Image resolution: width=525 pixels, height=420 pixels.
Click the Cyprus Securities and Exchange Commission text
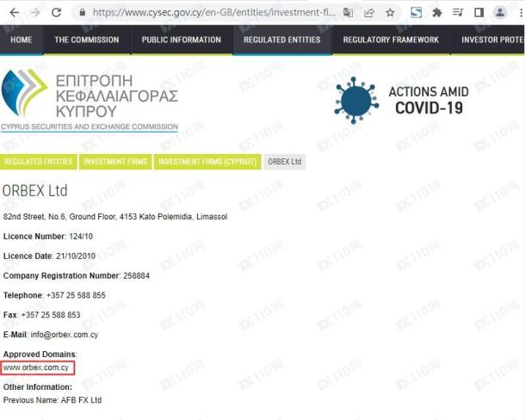90,127
